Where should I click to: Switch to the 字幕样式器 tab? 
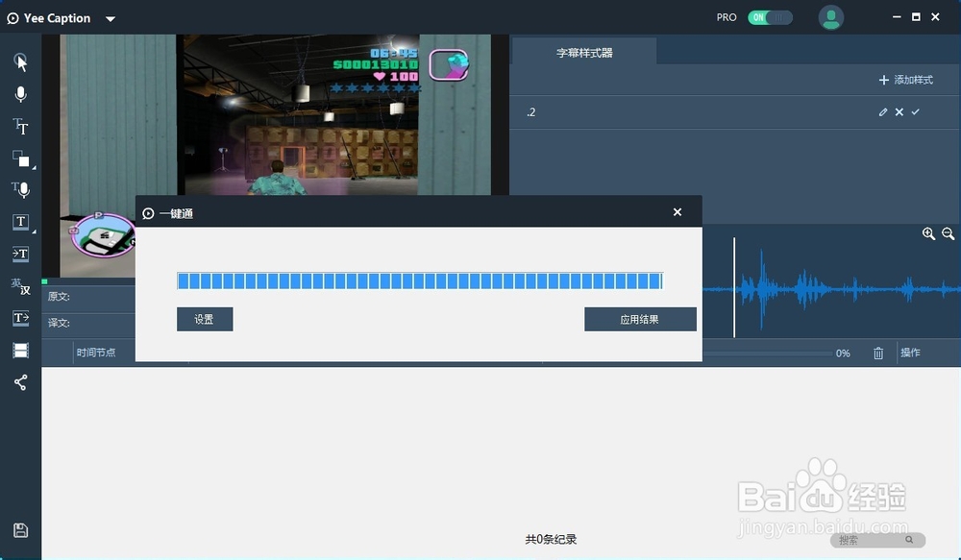coord(584,53)
